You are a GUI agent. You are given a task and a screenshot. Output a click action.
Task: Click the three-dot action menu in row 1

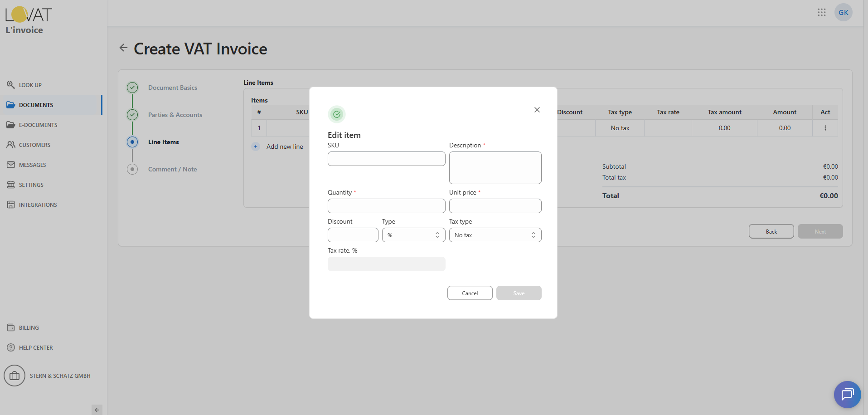825,128
